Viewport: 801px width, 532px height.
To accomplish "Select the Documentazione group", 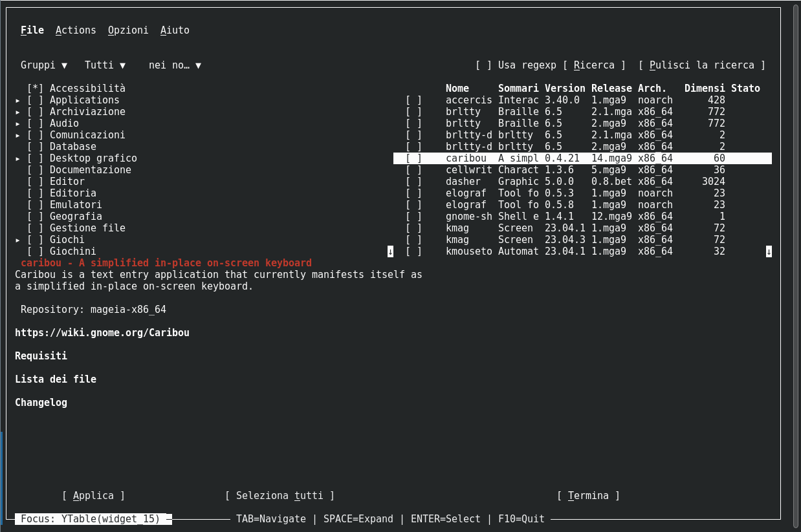I will [91, 170].
